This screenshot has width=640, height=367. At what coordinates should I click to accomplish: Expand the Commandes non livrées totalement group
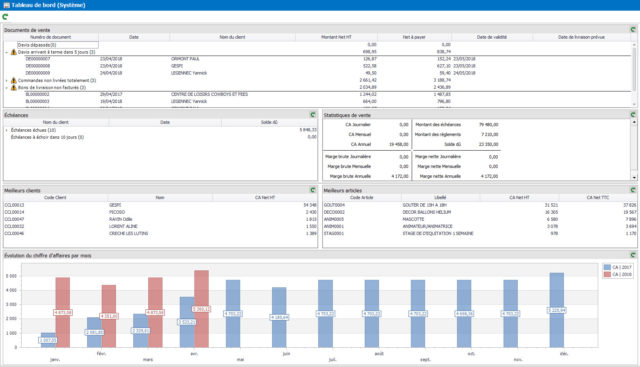pyautogui.click(x=7, y=80)
